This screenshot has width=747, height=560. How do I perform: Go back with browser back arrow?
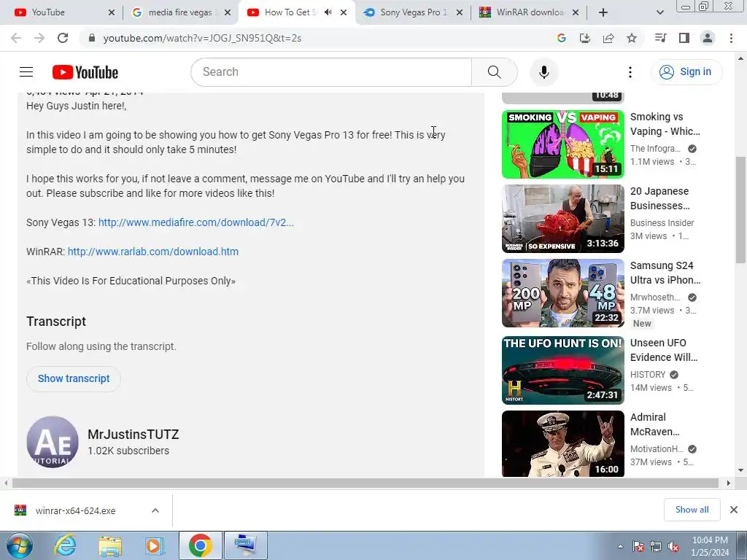pyautogui.click(x=16, y=38)
